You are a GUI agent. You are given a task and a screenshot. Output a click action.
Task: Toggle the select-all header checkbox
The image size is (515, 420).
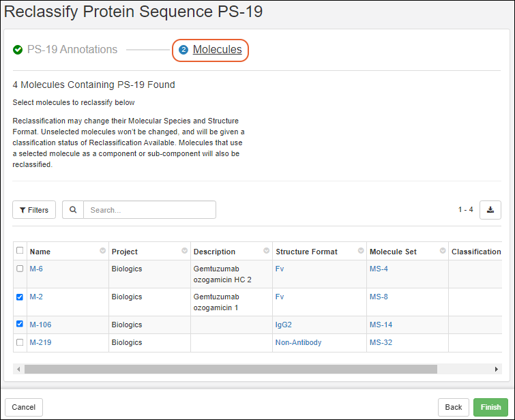click(20, 251)
